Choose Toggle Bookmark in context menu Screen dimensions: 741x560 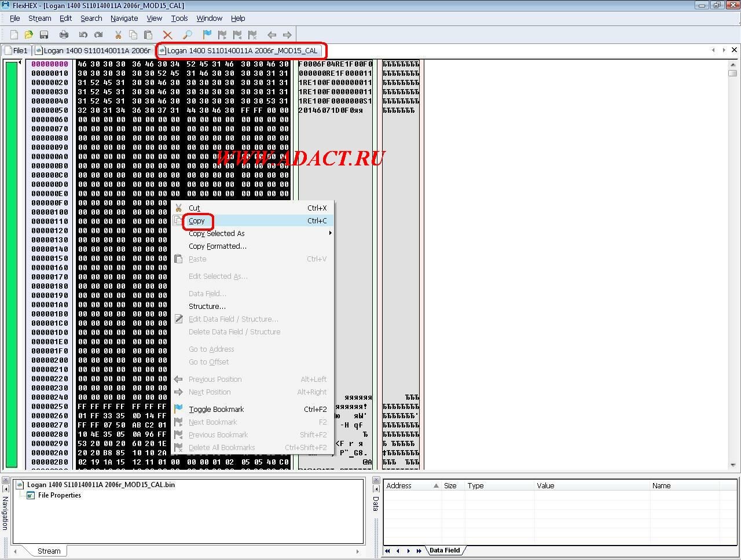click(253, 410)
